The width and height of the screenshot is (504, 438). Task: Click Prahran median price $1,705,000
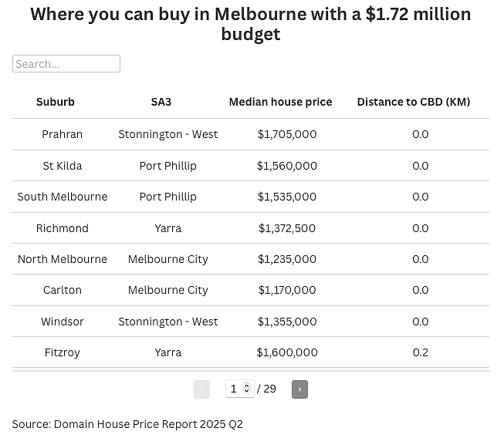287,134
